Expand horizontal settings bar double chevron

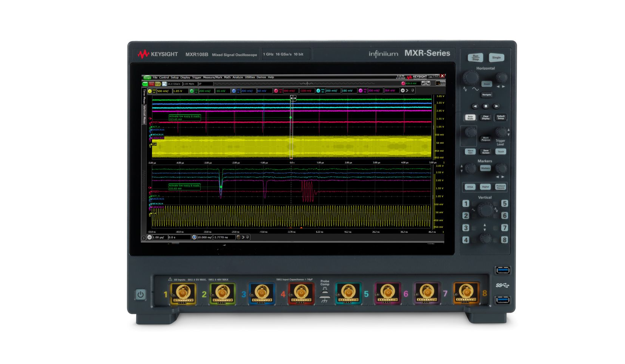[243, 237]
